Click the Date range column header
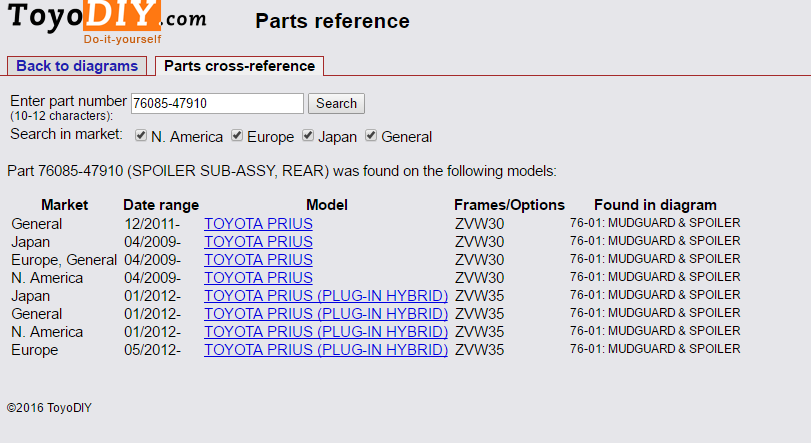 point(161,205)
